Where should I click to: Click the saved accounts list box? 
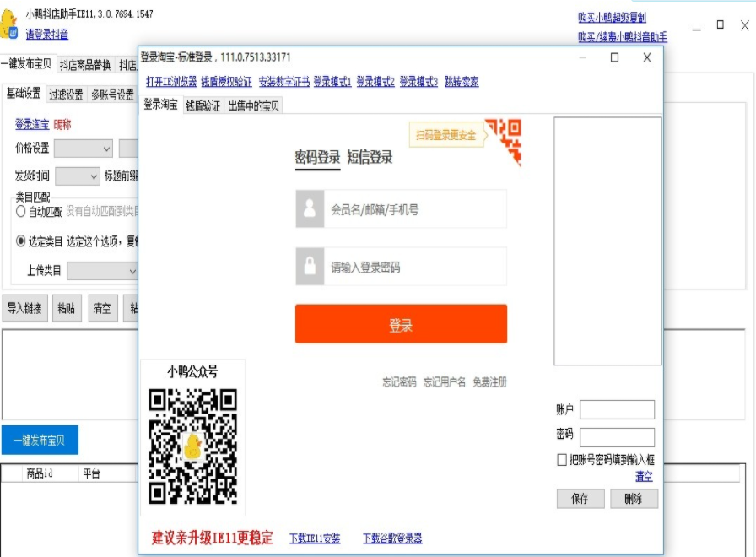[x=607, y=241]
